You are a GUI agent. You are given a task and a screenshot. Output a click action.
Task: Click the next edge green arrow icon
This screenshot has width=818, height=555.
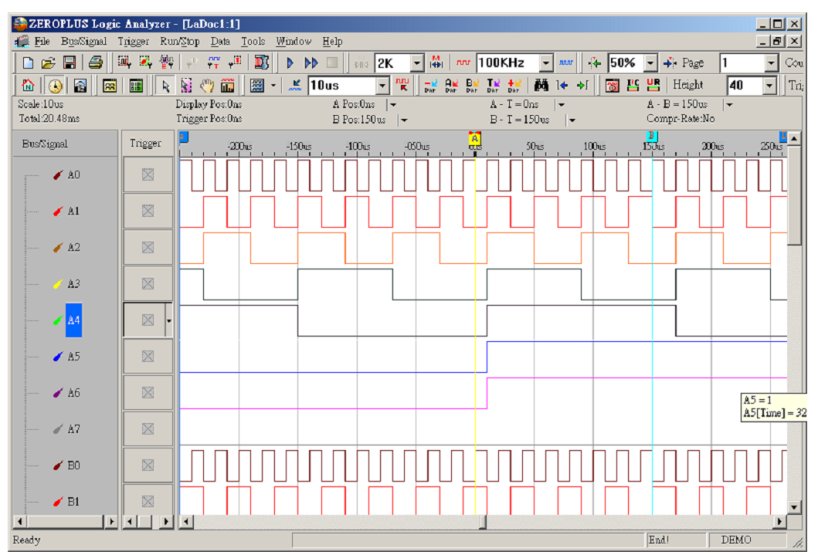coord(583,85)
